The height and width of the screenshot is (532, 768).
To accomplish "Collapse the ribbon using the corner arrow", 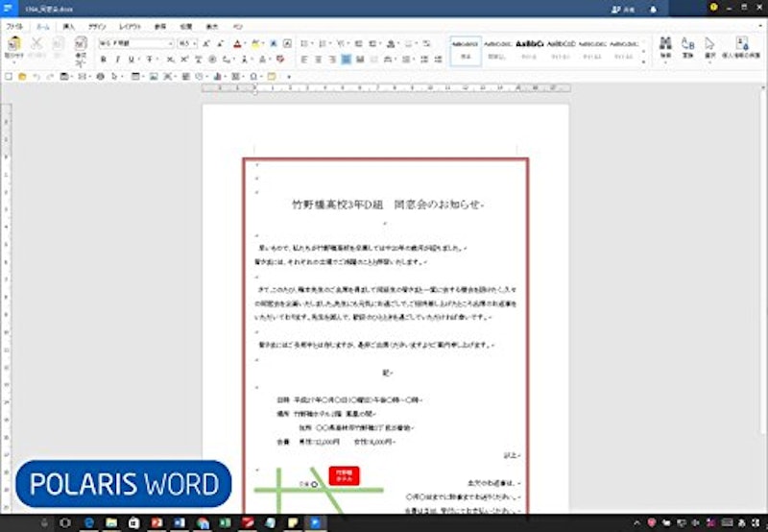I will (x=760, y=27).
